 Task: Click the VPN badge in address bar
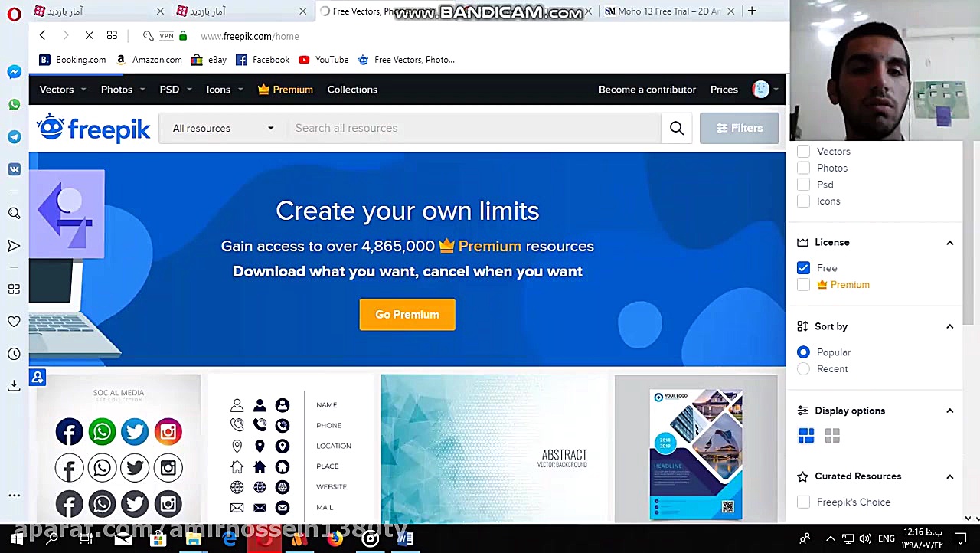tap(166, 36)
